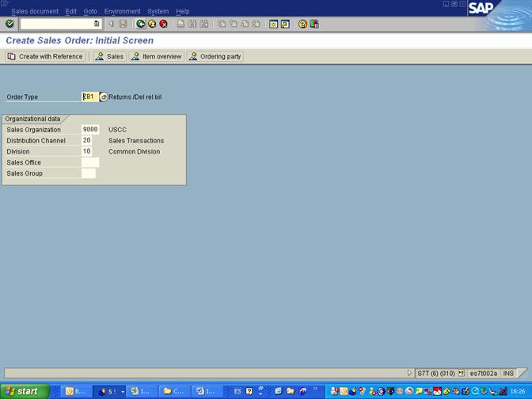This screenshot has width=532, height=399.
Task: Click the Sales Group input field
Action: pyautogui.click(x=89, y=173)
